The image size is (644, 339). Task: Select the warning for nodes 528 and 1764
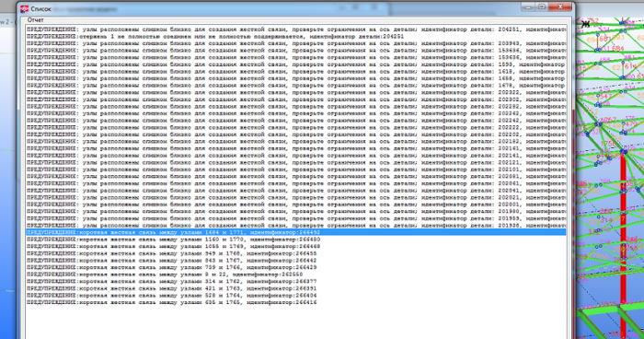(295, 296)
